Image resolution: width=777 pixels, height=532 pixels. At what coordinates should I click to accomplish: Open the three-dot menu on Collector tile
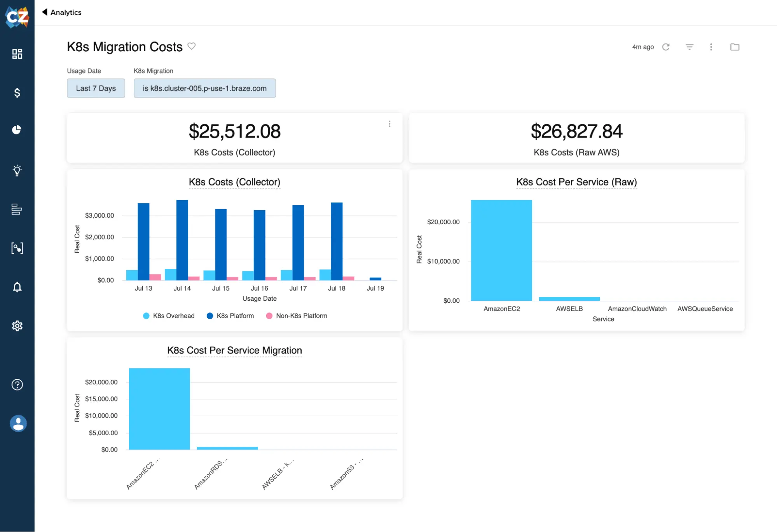(x=389, y=124)
